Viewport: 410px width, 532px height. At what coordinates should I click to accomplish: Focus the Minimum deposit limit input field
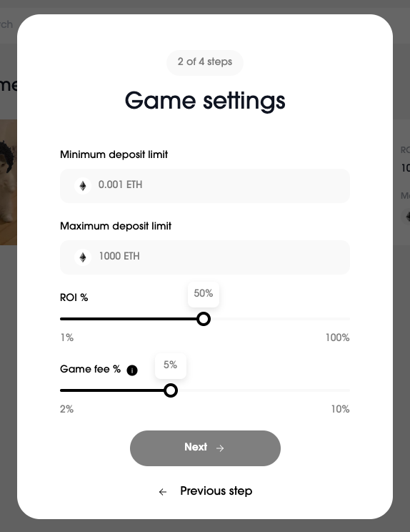(x=205, y=186)
